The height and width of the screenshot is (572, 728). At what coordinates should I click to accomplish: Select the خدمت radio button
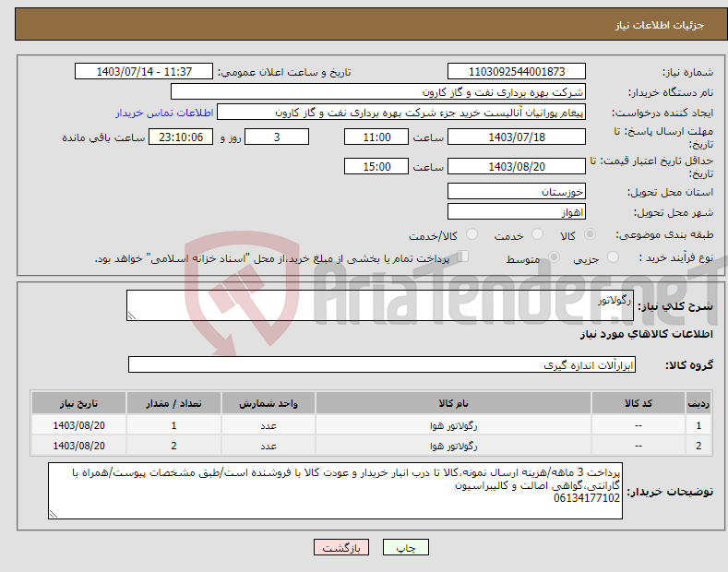pyautogui.click(x=537, y=234)
